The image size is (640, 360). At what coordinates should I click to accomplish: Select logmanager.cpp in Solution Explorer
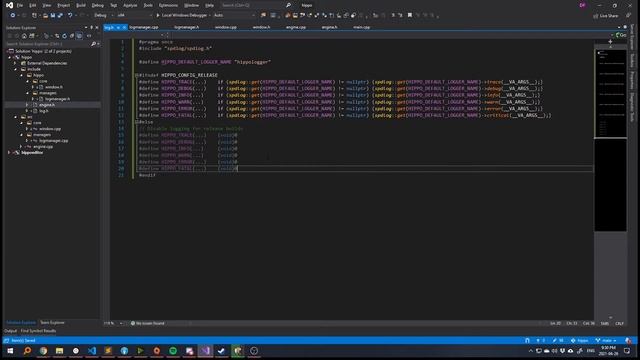pos(54,141)
